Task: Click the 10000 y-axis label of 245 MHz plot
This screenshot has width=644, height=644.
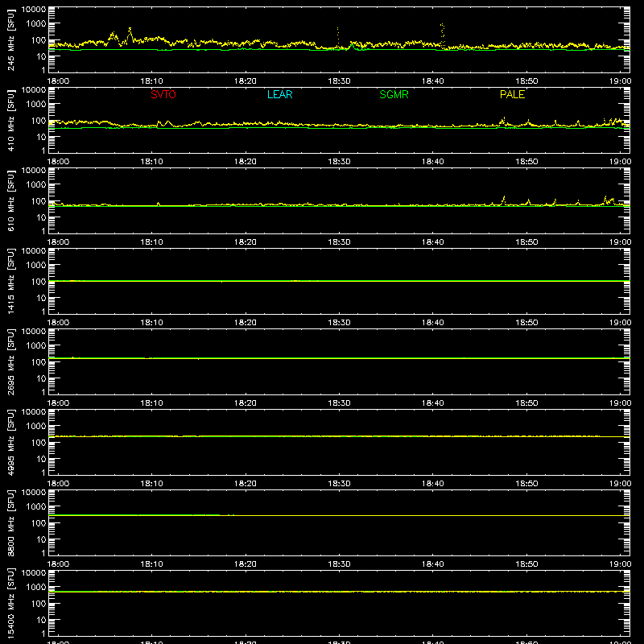Action: 34,10
